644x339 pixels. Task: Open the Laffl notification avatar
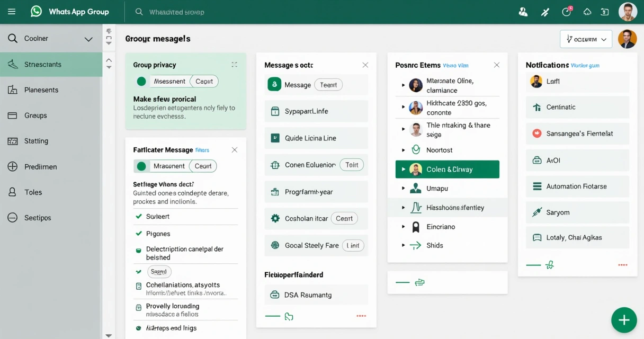tap(536, 82)
